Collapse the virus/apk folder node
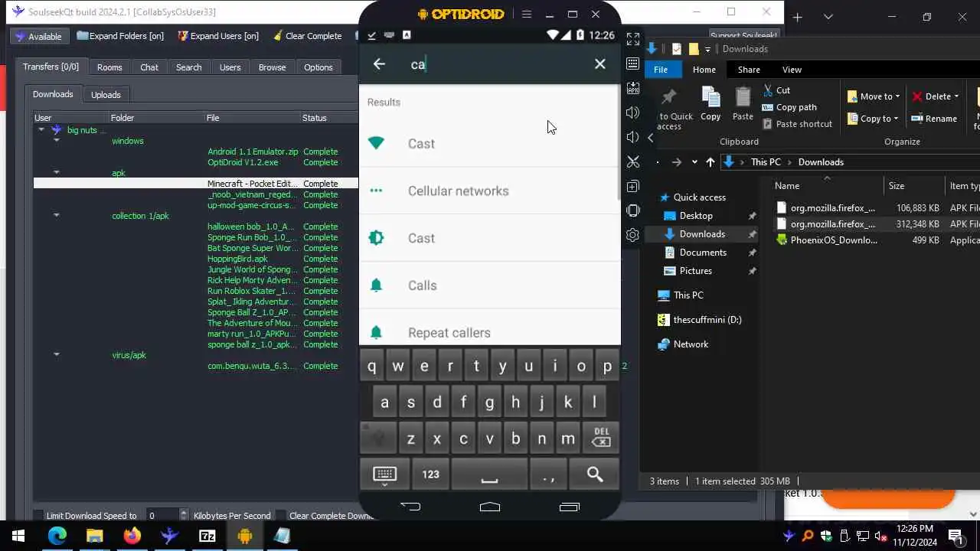 click(x=56, y=355)
